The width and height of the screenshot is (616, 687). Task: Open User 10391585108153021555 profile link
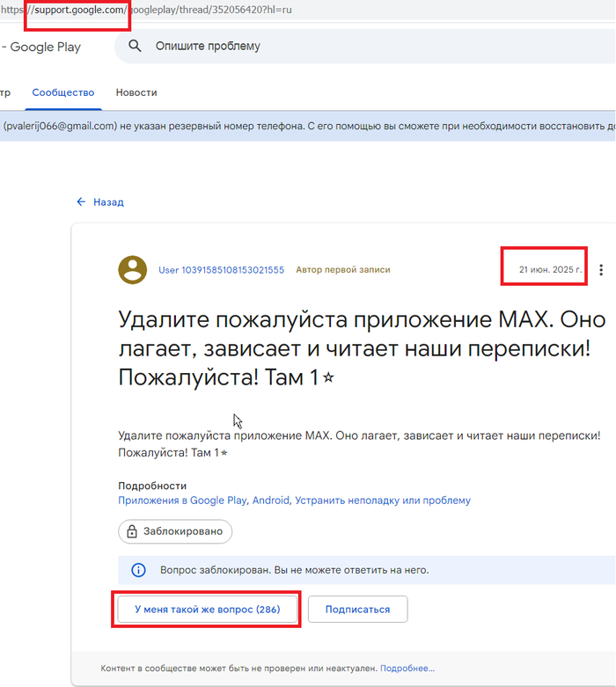pos(222,270)
